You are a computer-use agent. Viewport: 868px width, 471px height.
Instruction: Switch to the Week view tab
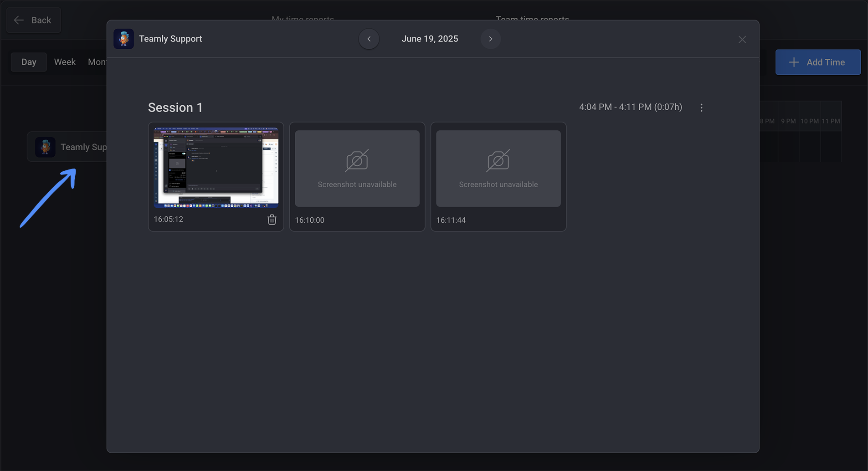pos(65,62)
